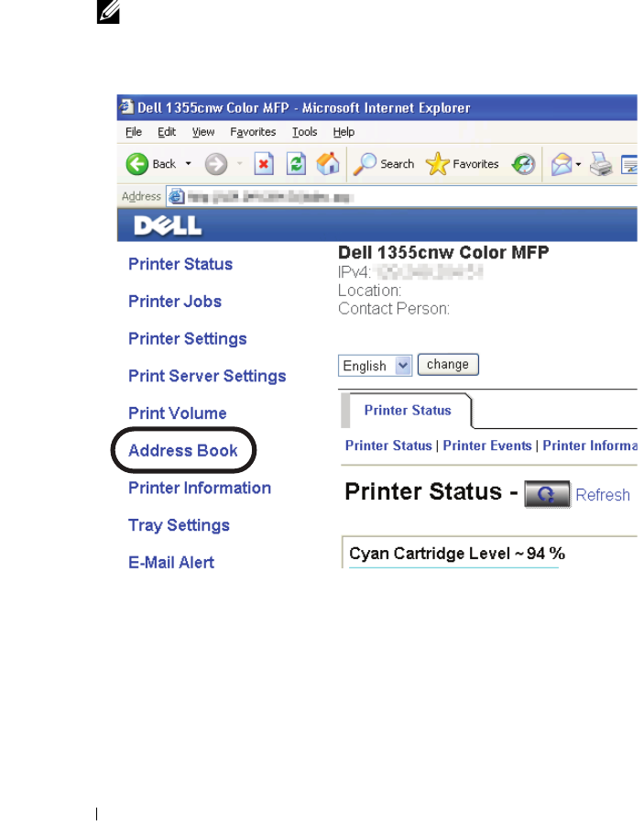The width and height of the screenshot is (644, 825).
Task: Click the change language button
Action: 448,365
